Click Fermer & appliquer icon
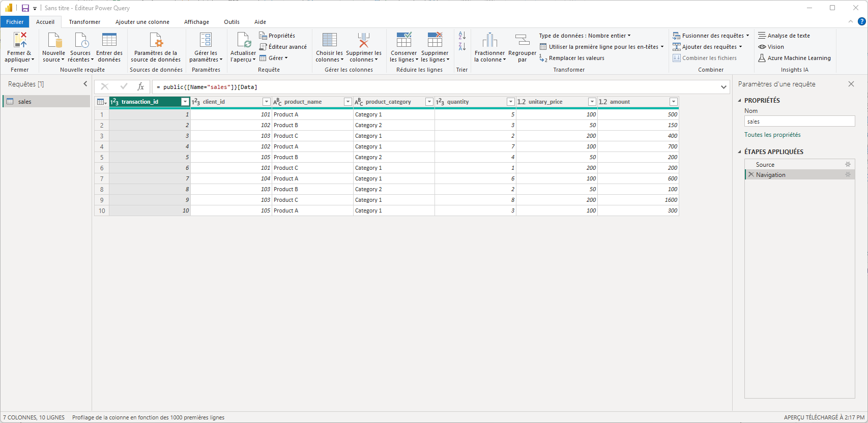Viewport: 868px width, 423px height. [x=20, y=40]
